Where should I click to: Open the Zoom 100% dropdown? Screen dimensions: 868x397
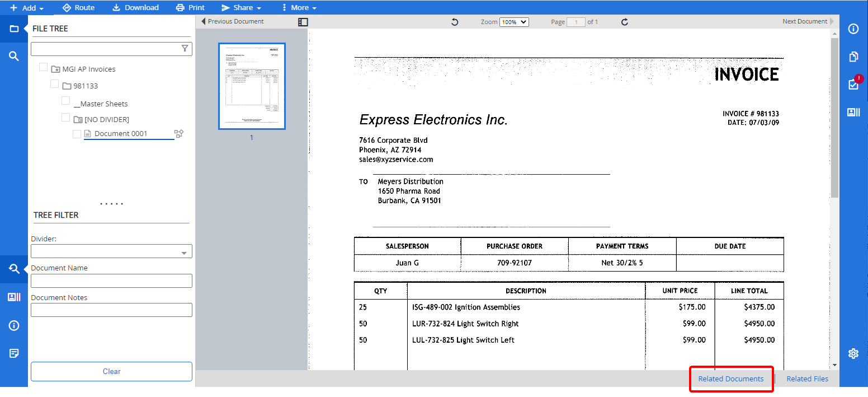point(513,22)
